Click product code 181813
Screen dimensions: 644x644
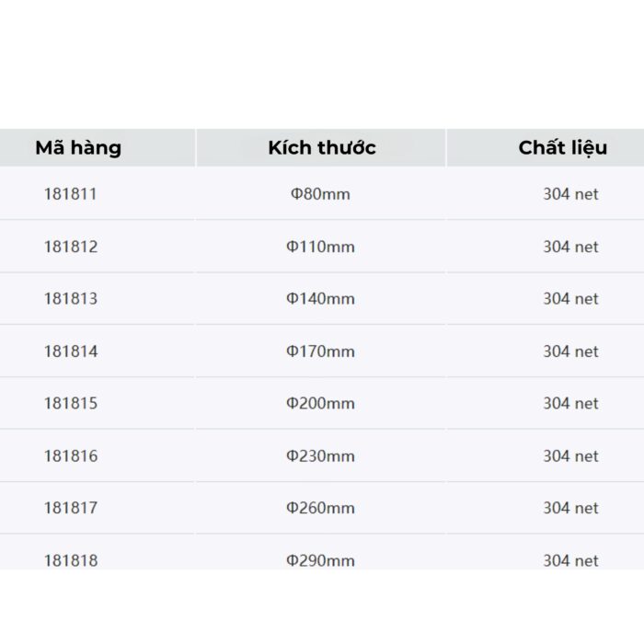point(71,299)
